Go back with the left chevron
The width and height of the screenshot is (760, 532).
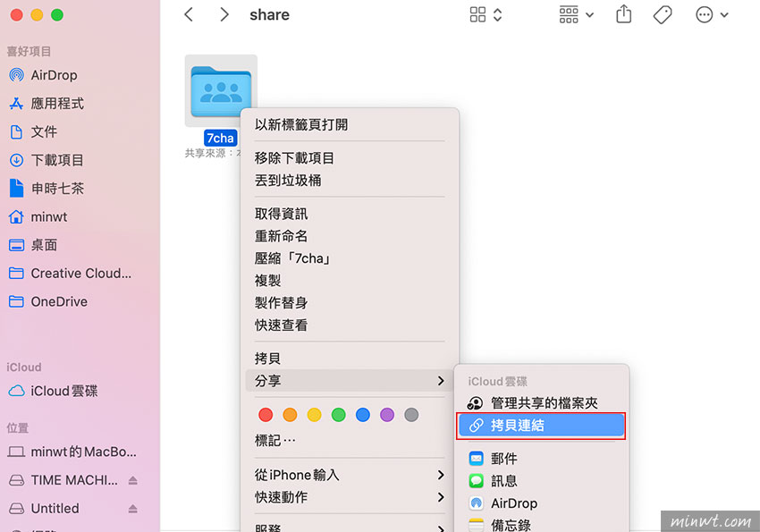[189, 14]
